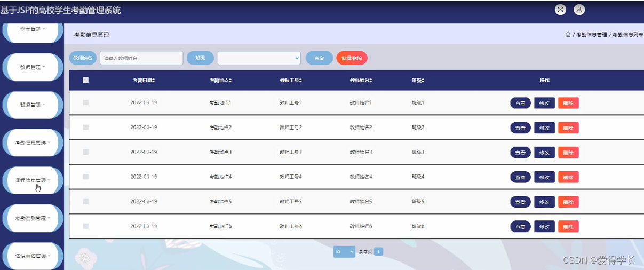Click 查看 for the 班级4 row

tap(520, 177)
